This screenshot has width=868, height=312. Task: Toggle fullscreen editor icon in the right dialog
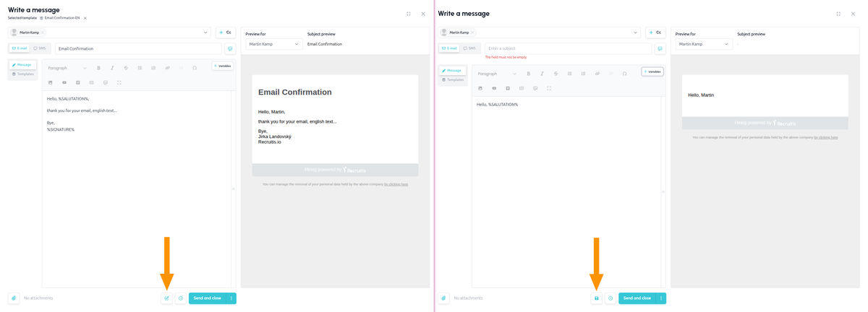(x=549, y=88)
